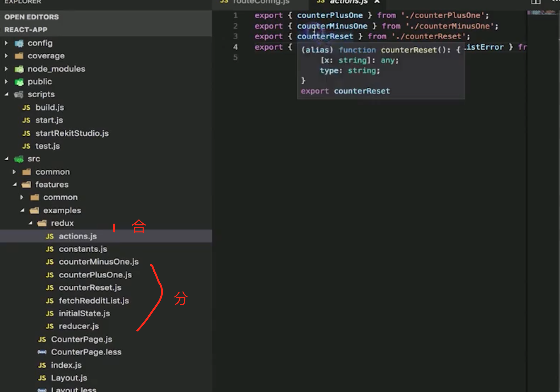Click counterPlusOne identifier on line 1

tap(330, 15)
